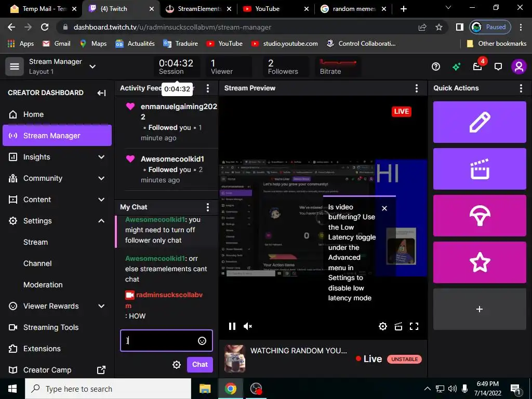The height and width of the screenshot is (399, 532).
Task: Expand the Community sidebar section
Action: pyautogui.click(x=101, y=178)
